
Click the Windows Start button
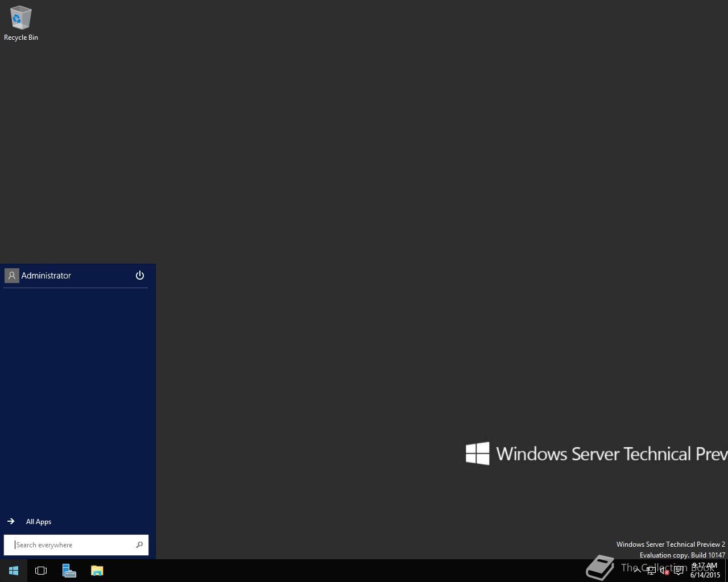pyautogui.click(x=14, y=571)
